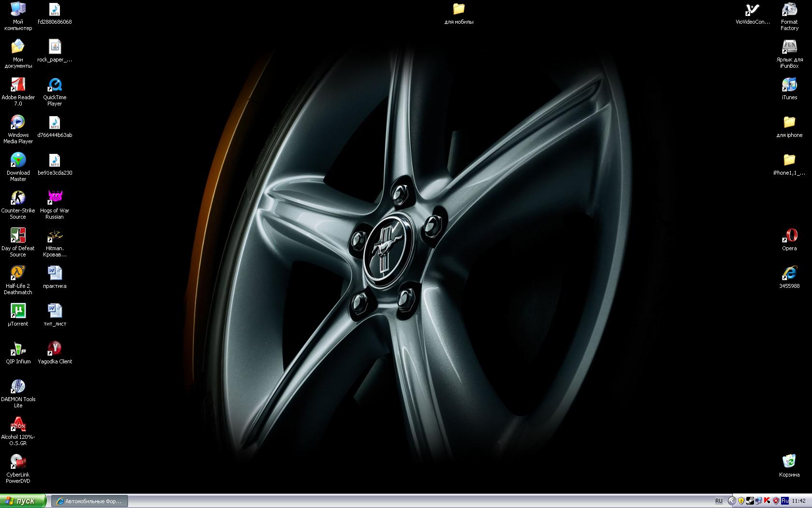Click the Download Master shortcut
The width and height of the screenshot is (812, 508).
(18, 160)
